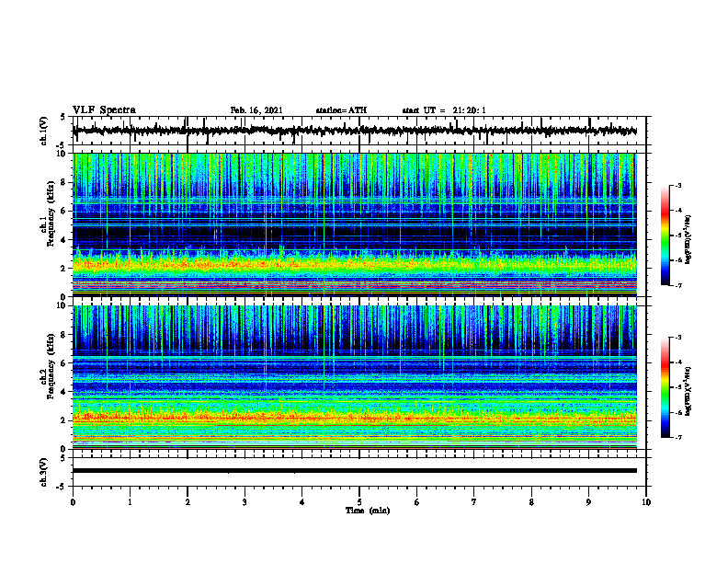The height and width of the screenshot is (563, 728).
Task: Click the '-3' tick on ch.1 colorbar
Action: click(x=677, y=186)
